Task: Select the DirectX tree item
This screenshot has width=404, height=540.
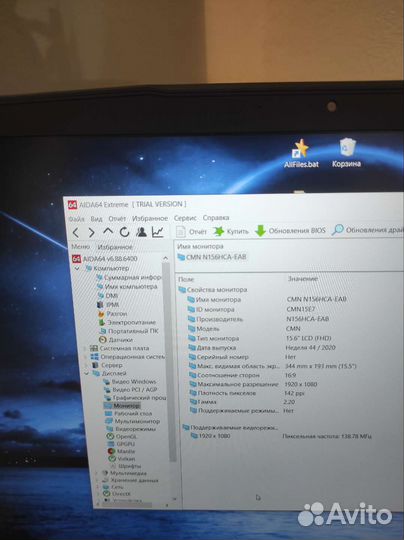Action: (x=117, y=494)
